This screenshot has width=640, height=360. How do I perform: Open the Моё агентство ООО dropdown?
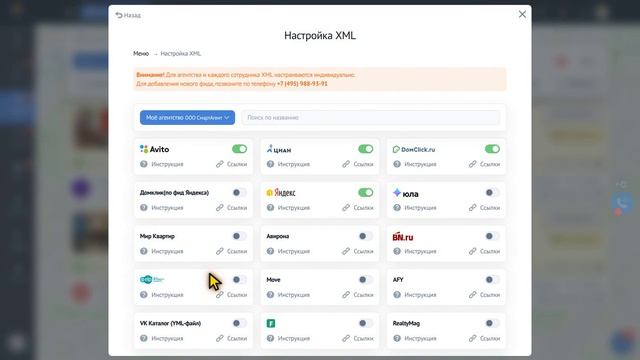coord(187,118)
